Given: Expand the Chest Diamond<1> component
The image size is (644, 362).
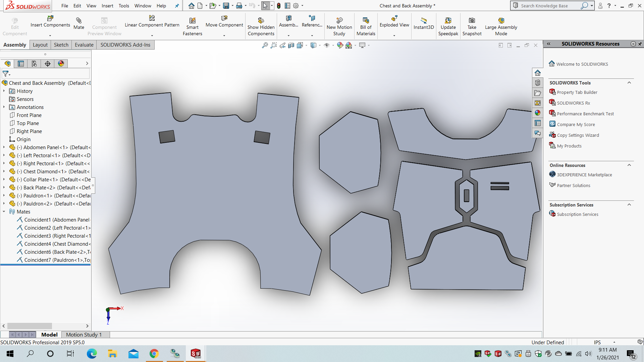Looking at the screenshot, I should (4, 171).
